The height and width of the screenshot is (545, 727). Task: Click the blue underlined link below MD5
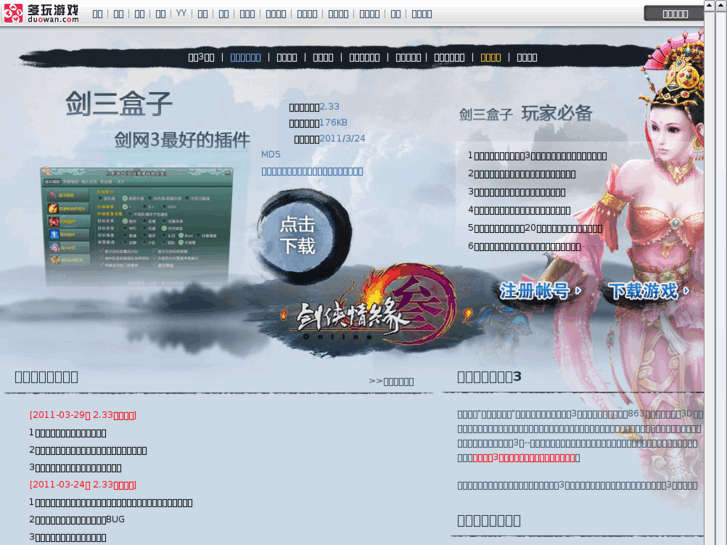pos(312,172)
